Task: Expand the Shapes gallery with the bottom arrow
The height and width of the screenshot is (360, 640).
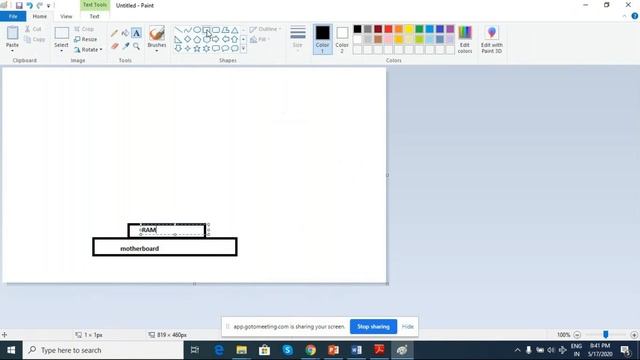Action: pyautogui.click(x=244, y=49)
